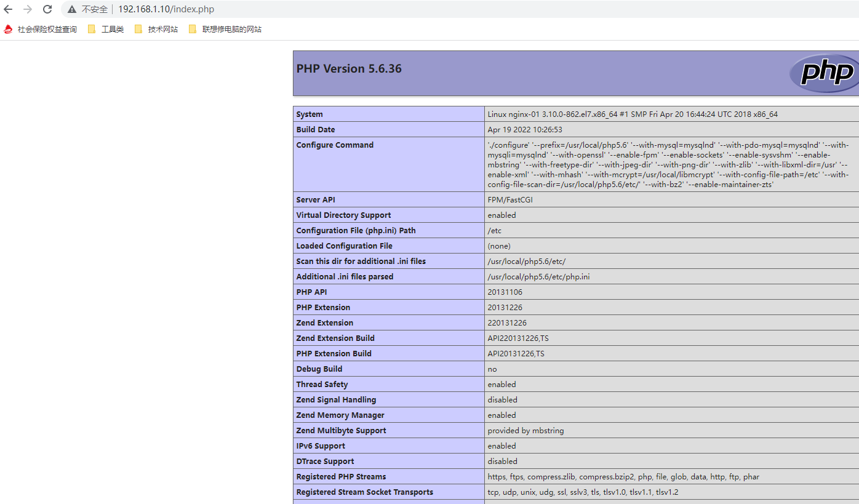Image resolution: width=859 pixels, height=504 pixels.
Task: Click the PHP logo in header
Action: pos(824,73)
